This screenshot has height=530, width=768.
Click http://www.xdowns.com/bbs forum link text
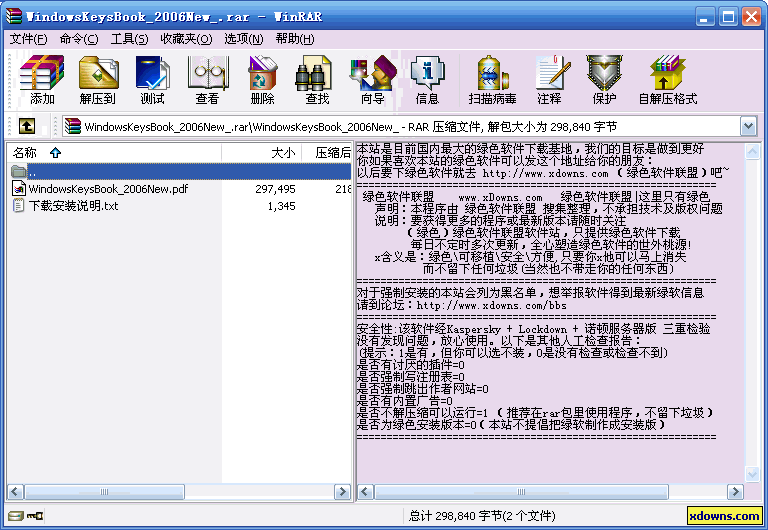point(491,305)
